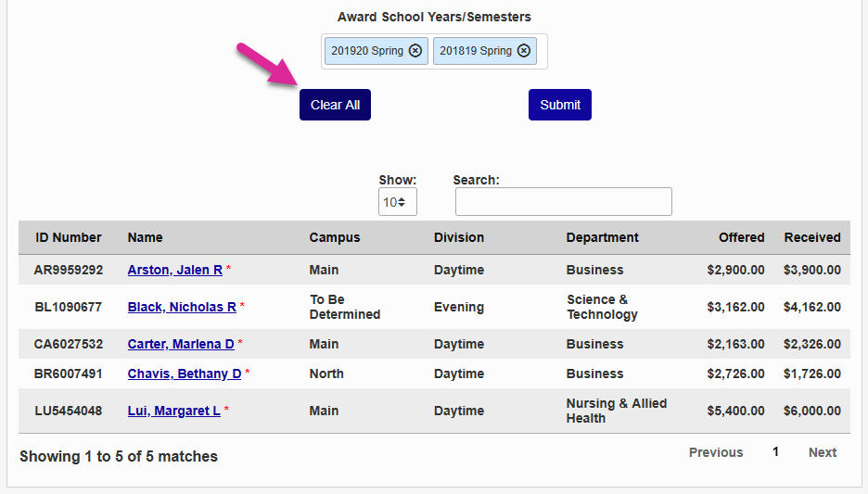868x494 pixels.
Task: Sort table by ID Number column
Action: (x=69, y=237)
